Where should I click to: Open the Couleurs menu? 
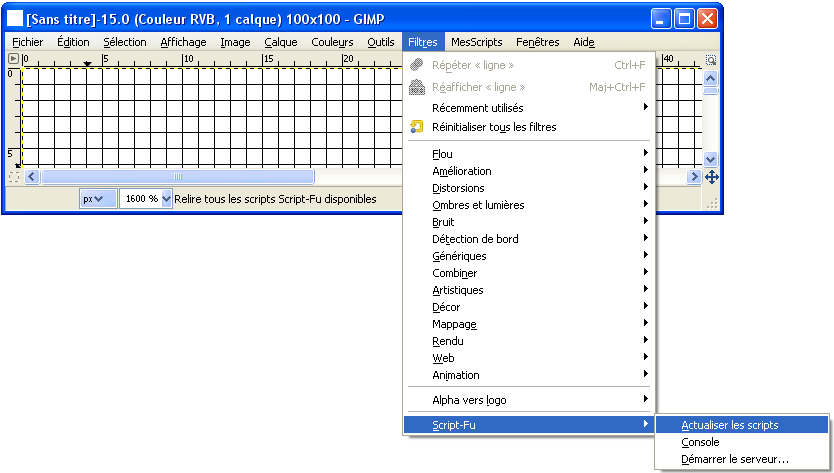(x=332, y=42)
